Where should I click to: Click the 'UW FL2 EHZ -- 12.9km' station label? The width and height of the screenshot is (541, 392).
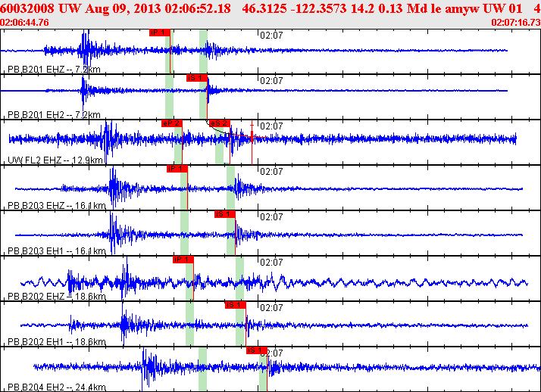coord(55,160)
